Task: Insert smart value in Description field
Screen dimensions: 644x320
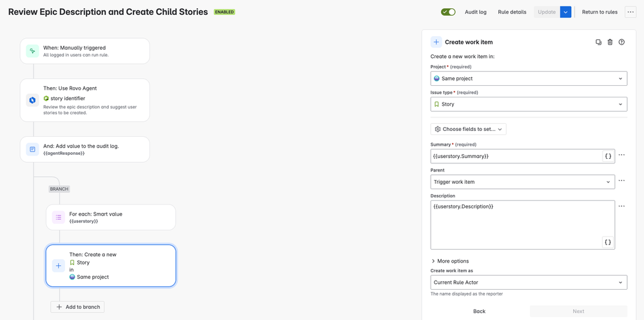Action: [x=609, y=242]
